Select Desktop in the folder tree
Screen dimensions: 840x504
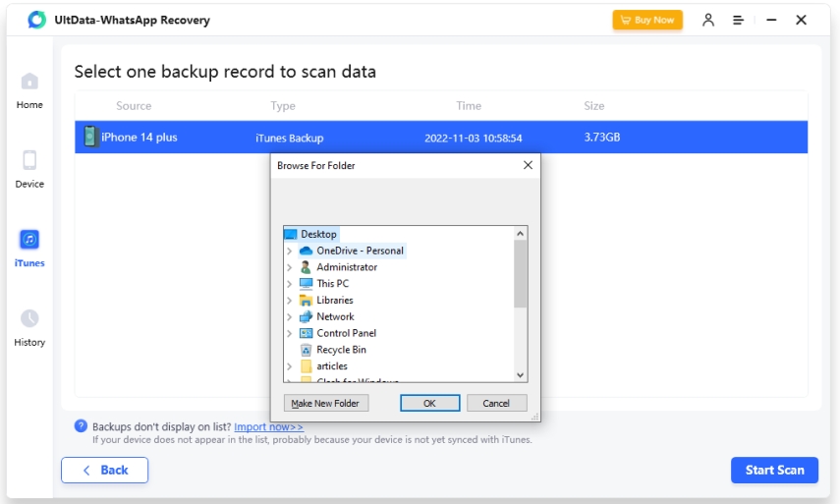pos(318,234)
